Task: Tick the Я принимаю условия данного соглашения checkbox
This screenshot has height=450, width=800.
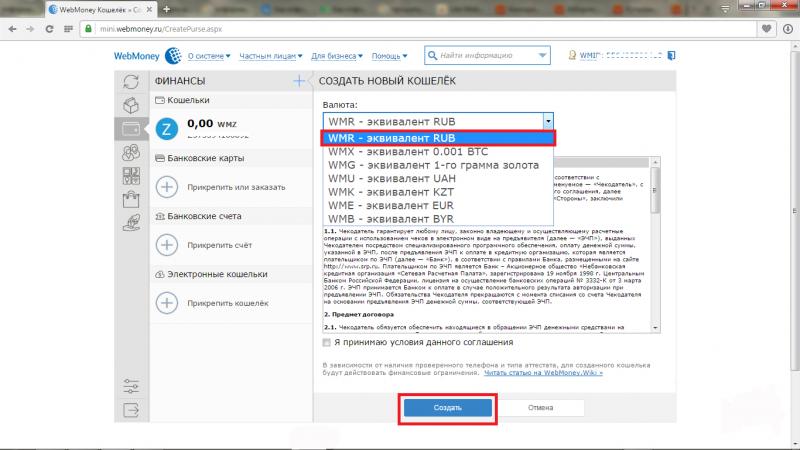Action: tap(327, 342)
